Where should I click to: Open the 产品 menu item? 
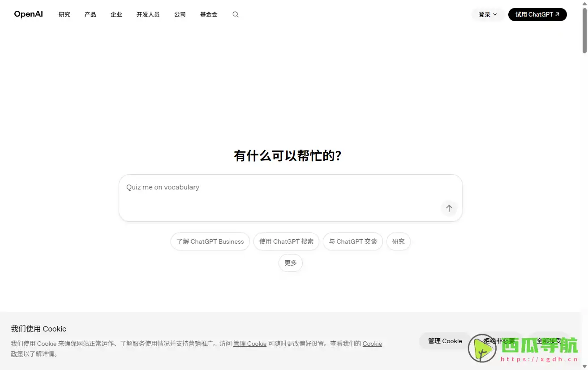90,14
